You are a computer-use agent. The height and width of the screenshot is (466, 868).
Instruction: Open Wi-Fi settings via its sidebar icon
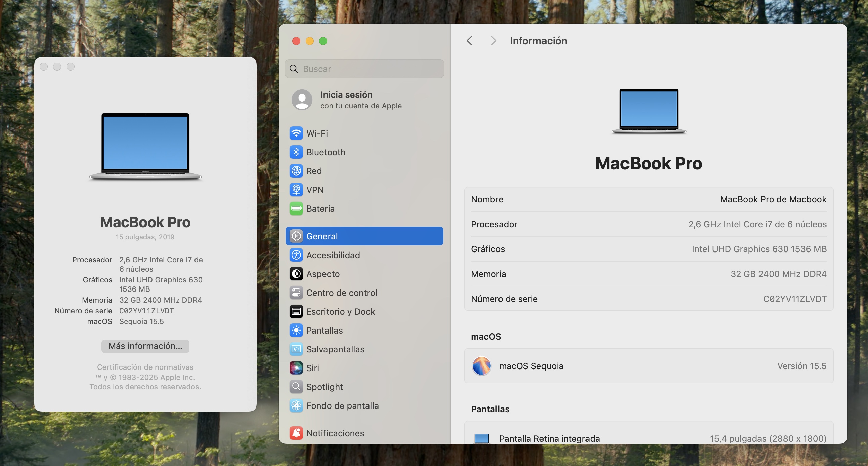(x=296, y=133)
